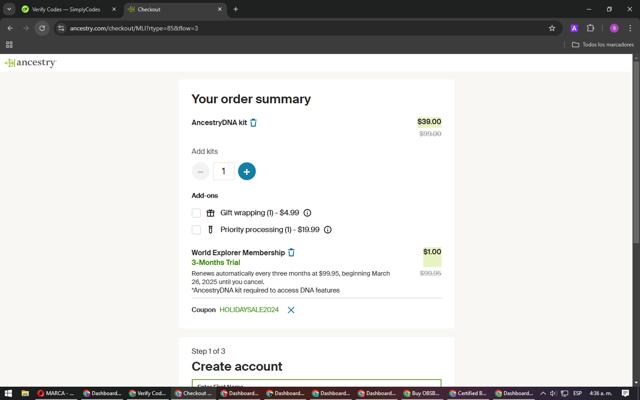Open a new browser tab

click(x=236, y=9)
